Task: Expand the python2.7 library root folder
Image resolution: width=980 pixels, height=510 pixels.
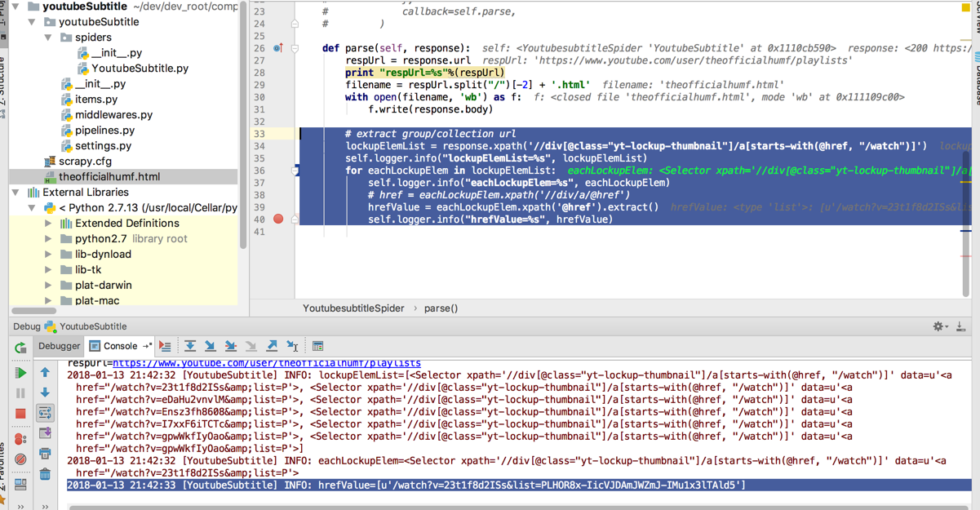Action: [48, 239]
